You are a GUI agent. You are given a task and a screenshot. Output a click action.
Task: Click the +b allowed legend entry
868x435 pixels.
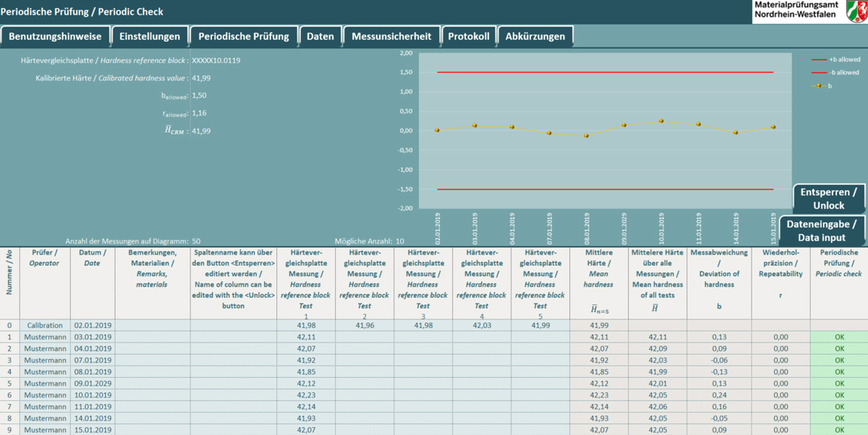(835, 60)
